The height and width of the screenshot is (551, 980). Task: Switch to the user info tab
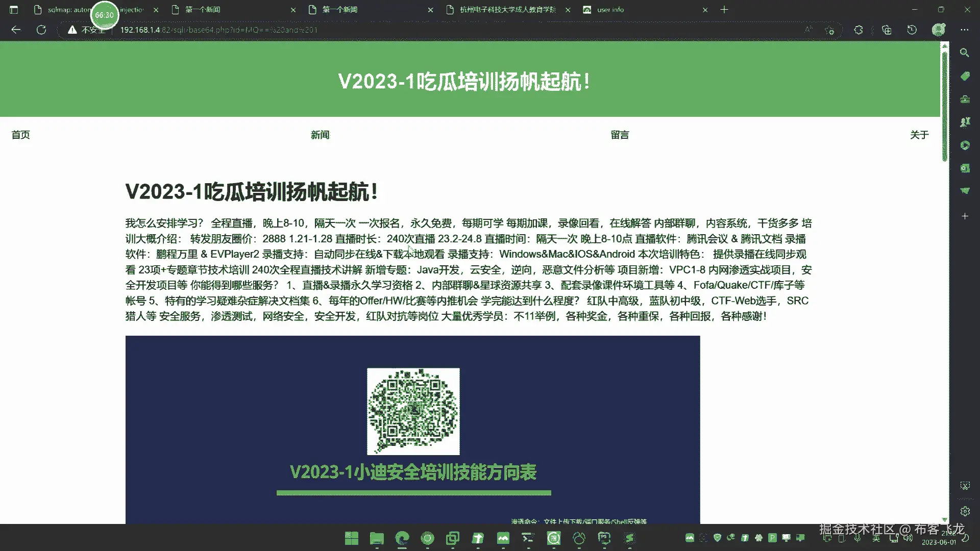click(610, 10)
